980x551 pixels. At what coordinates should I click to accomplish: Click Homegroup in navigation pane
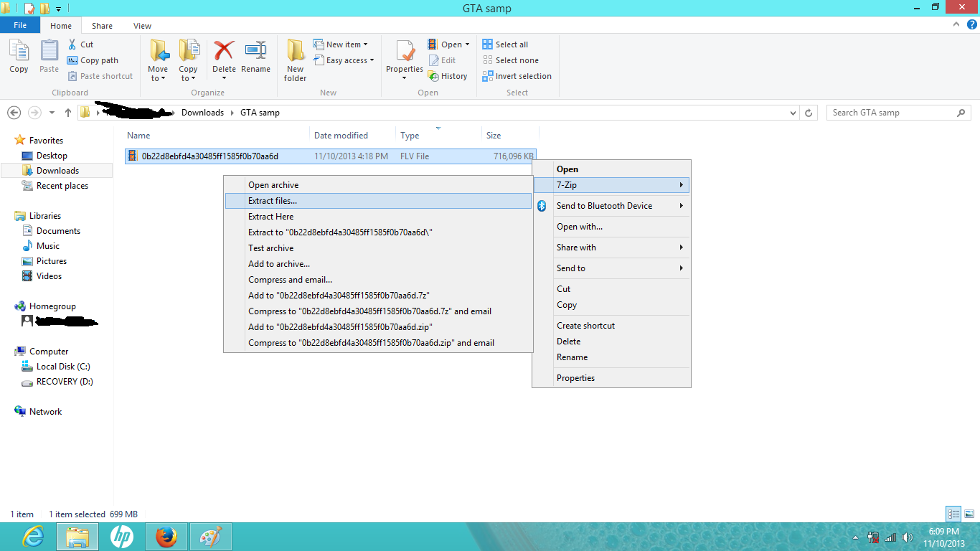pyautogui.click(x=52, y=306)
